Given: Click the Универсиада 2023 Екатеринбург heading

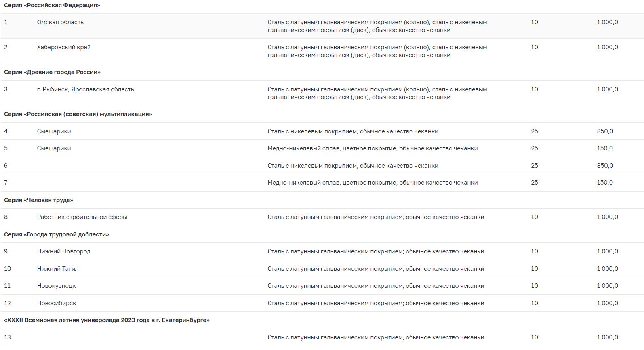Looking at the screenshot, I should (x=107, y=320).
